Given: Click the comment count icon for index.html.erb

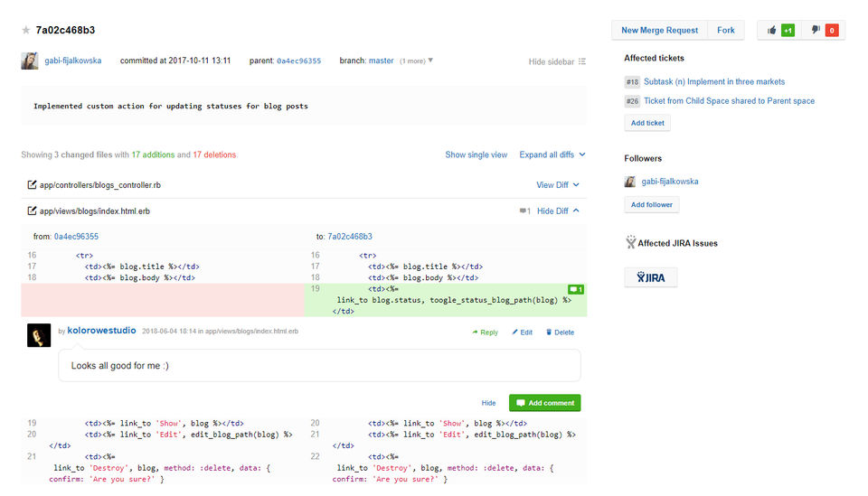Looking at the screenshot, I should [x=524, y=211].
